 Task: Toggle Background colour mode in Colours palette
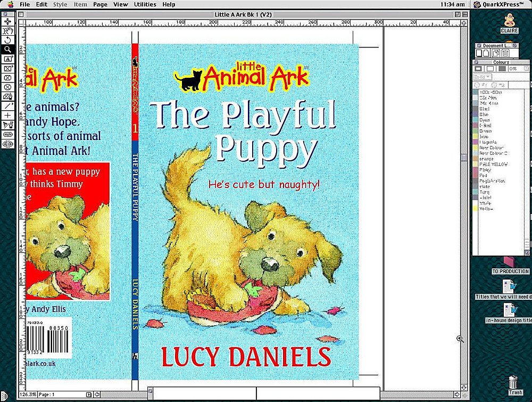click(x=502, y=69)
